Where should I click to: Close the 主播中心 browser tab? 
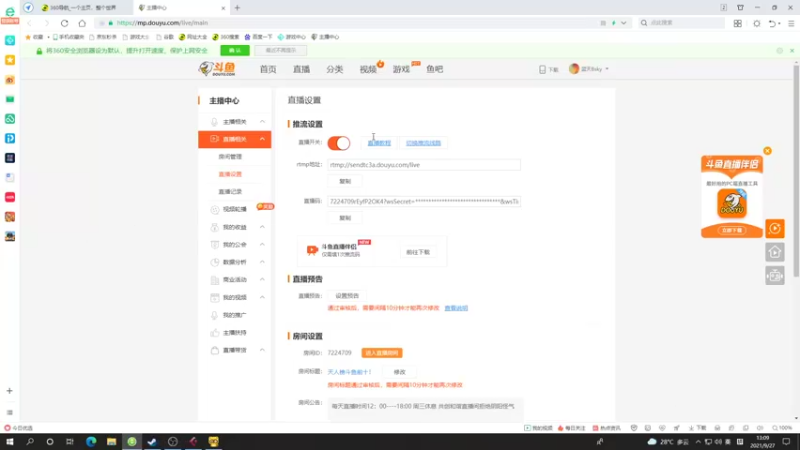(x=223, y=8)
